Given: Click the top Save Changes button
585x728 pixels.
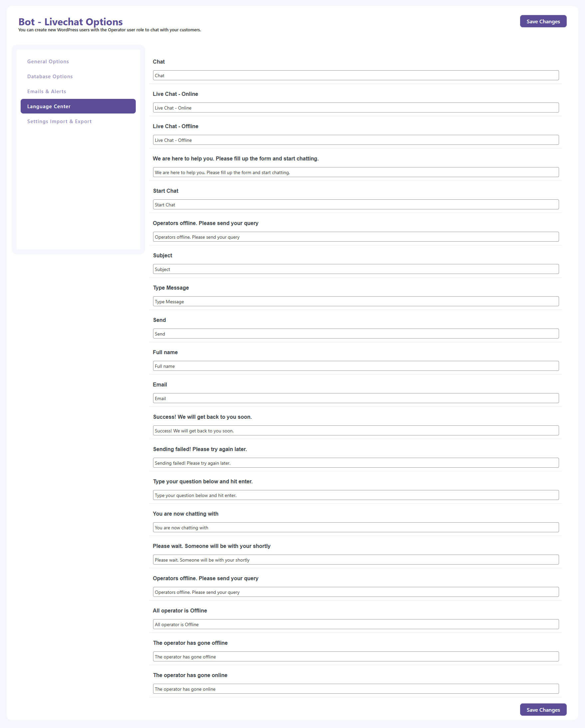Looking at the screenshot, I should click(543, 21).
